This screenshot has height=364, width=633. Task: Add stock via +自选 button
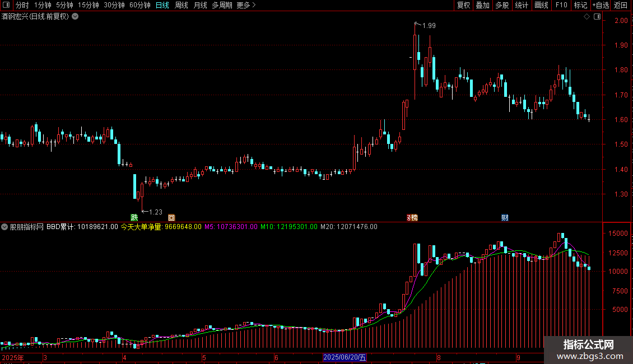pos(601,5)
